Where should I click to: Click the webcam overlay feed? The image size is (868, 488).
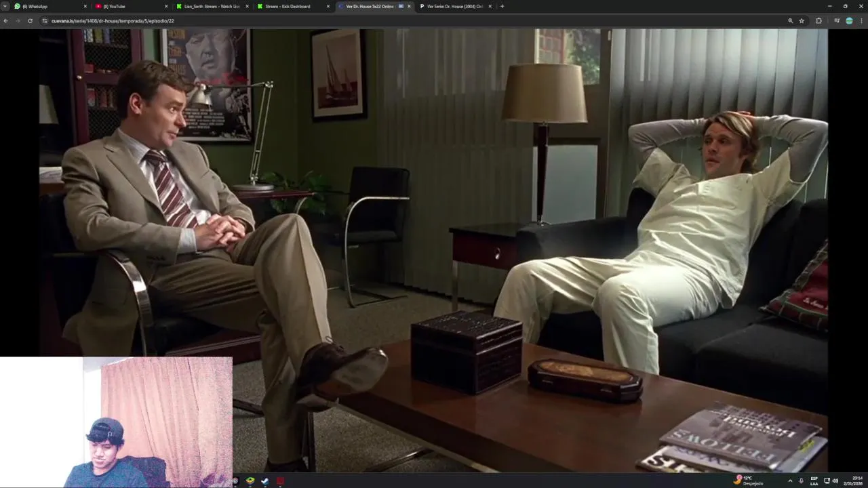116,422
